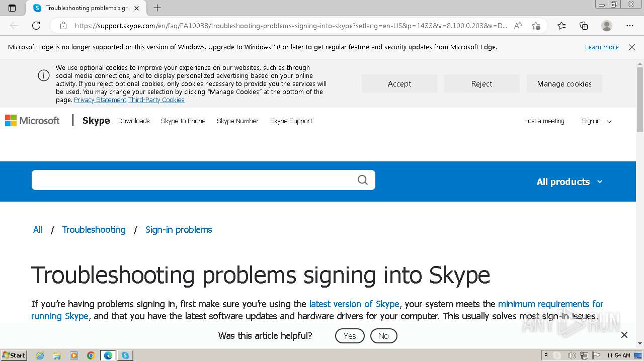Accept optional cookies

coord(399,84)
